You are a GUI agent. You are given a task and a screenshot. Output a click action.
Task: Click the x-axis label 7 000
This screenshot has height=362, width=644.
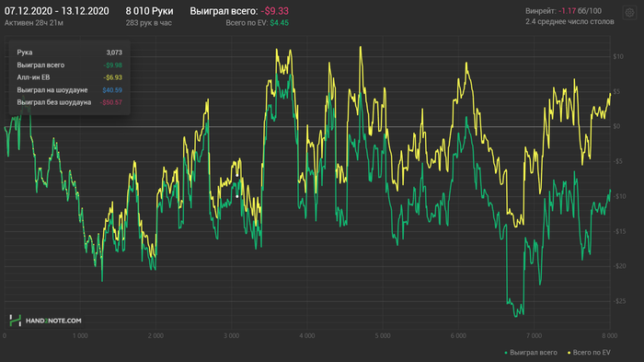[534, 336]
